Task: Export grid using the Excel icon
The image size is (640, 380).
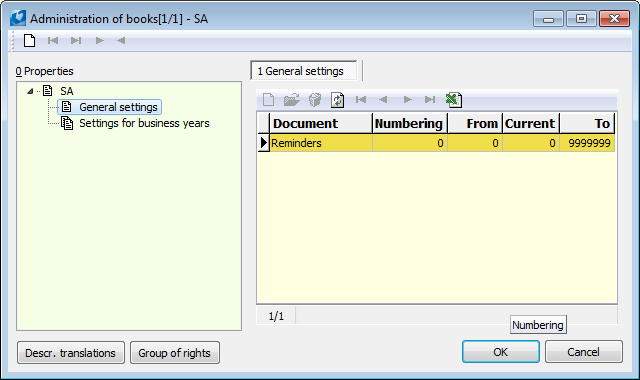Action: coord(453,100)
